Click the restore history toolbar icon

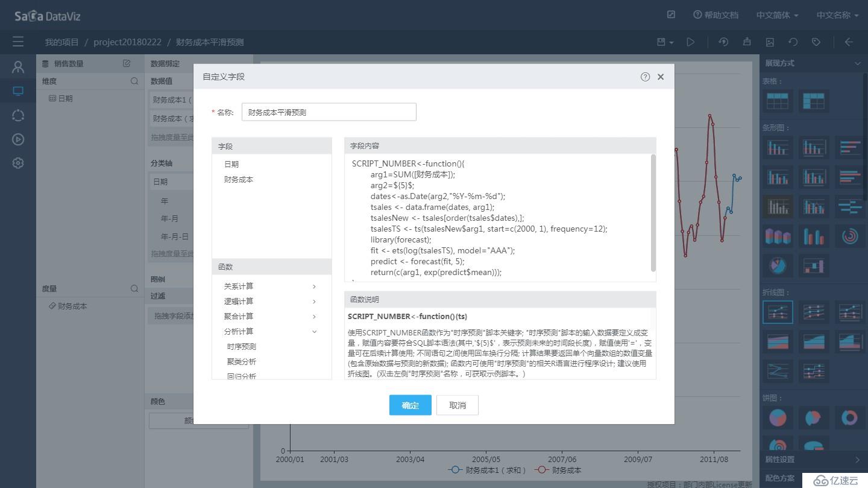[724, 42]
